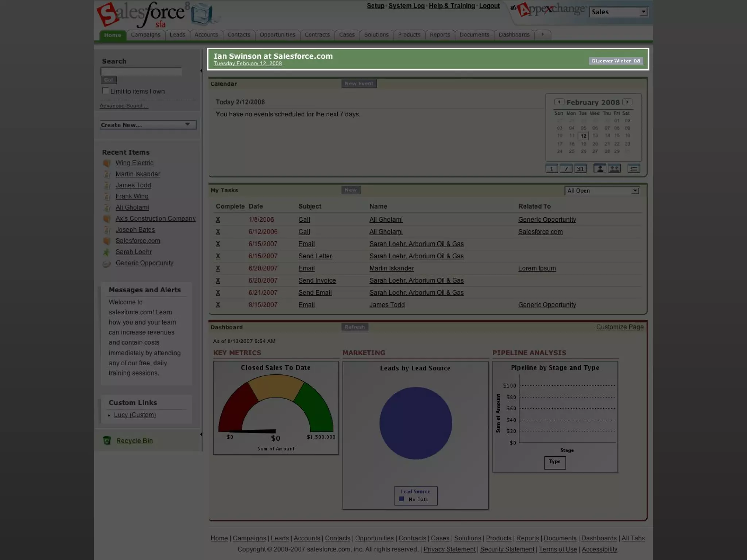
Task: Open the Recycle Bin icon
Action: [107, 441]
